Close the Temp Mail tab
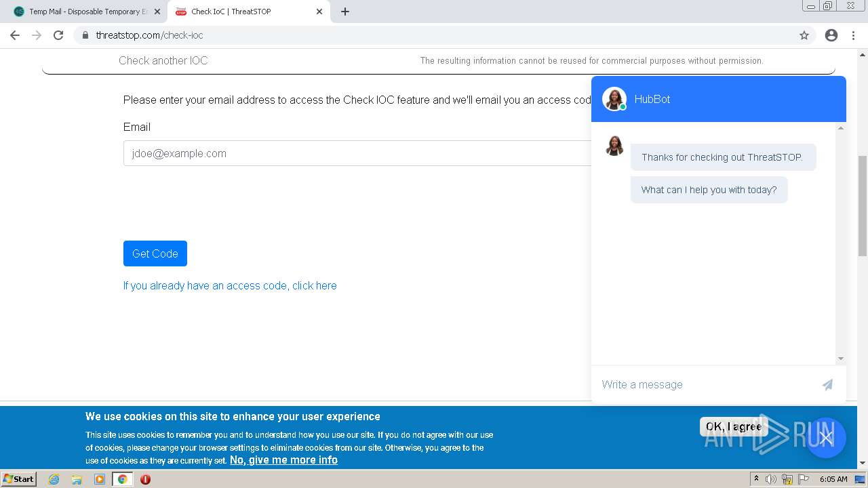 pyautogui.click(x=157, y=12)
